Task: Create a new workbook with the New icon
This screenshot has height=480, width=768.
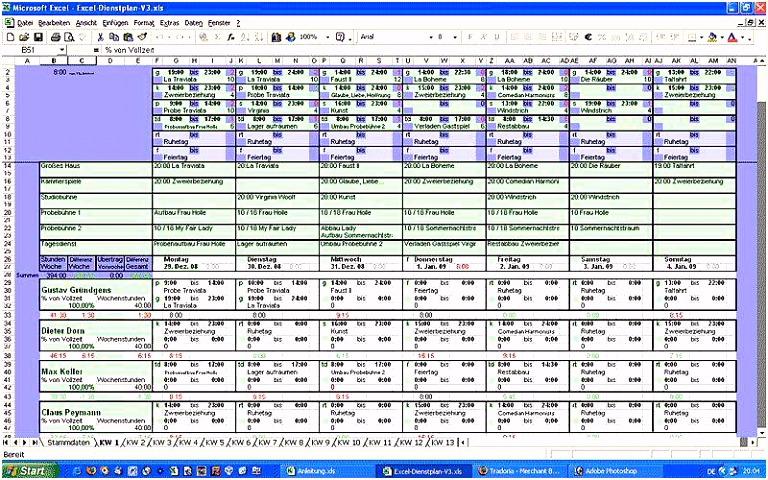Action: point(10,37)
